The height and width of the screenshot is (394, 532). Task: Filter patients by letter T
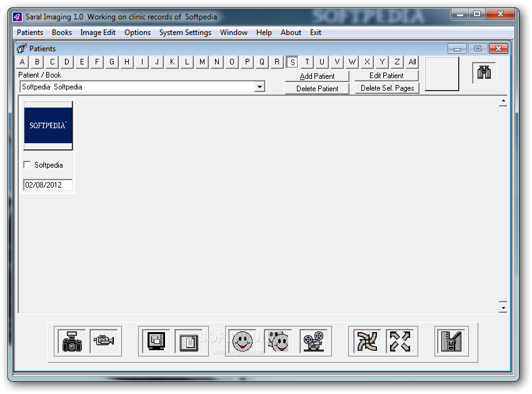307,62
